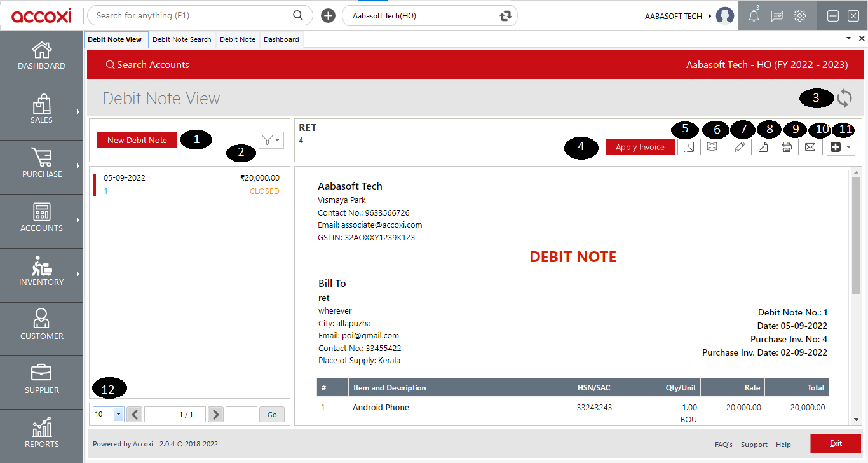This screenshot has width=868, height=463.
Task: Click the Email: associate@accoxi.com text
Action: 370,225
